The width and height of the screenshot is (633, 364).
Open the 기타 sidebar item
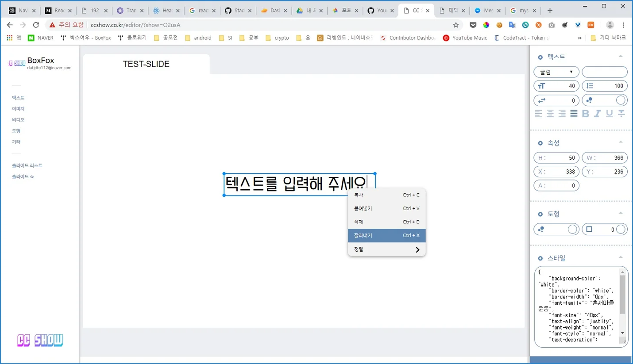click(x=16, y=142)
